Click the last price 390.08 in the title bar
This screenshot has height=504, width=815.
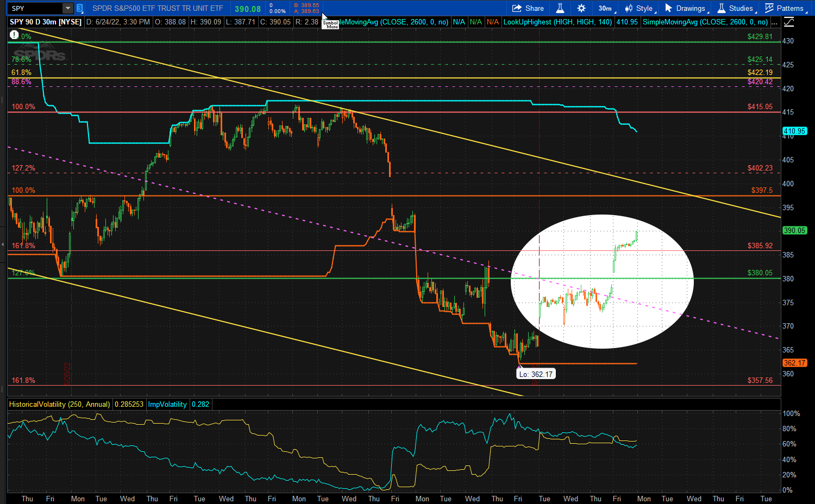pos(248,9)
